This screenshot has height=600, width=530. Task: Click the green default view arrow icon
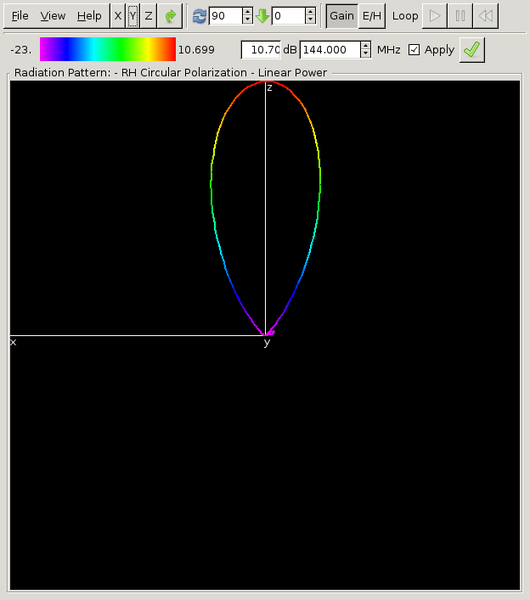[x=170, y=16]
